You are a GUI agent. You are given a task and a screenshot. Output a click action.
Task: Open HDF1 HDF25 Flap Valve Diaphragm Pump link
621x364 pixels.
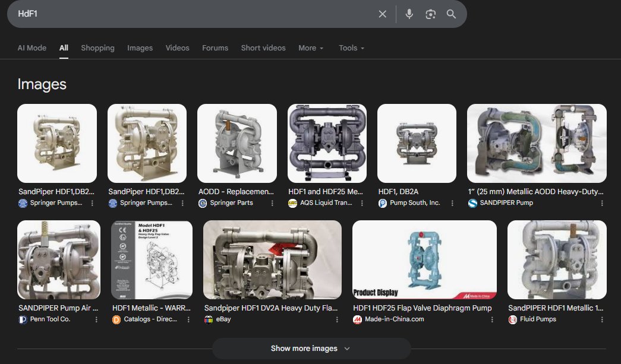coord(422,308)
